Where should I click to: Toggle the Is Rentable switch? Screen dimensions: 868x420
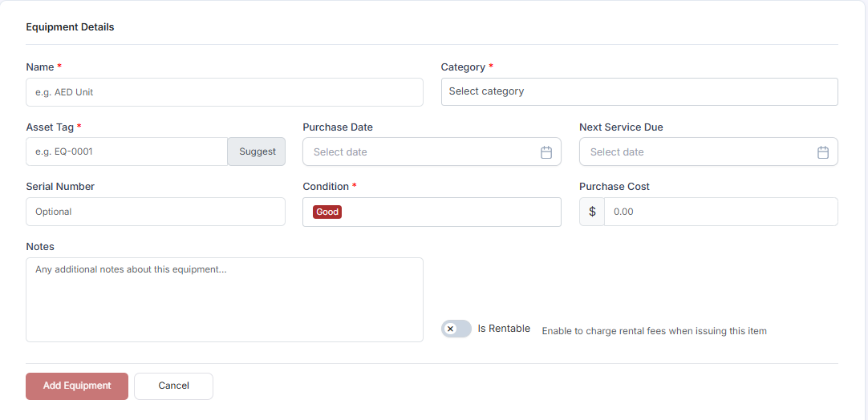(456, 329)
